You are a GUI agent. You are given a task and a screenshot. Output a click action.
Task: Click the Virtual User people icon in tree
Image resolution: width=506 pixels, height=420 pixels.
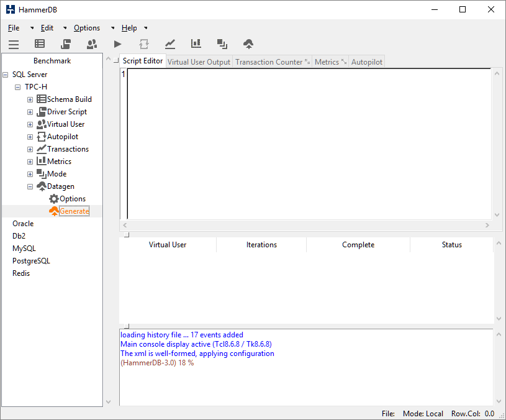(42, 124)
